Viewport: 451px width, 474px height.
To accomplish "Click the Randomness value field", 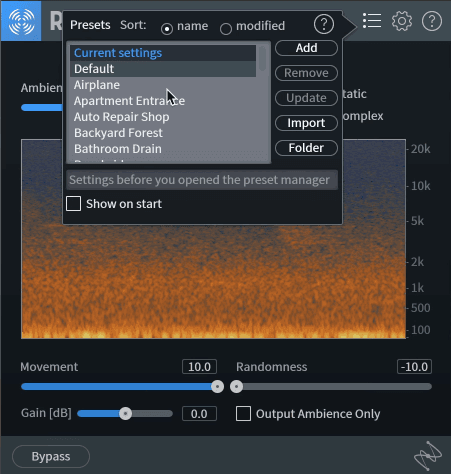I will [x=414, y=367].
